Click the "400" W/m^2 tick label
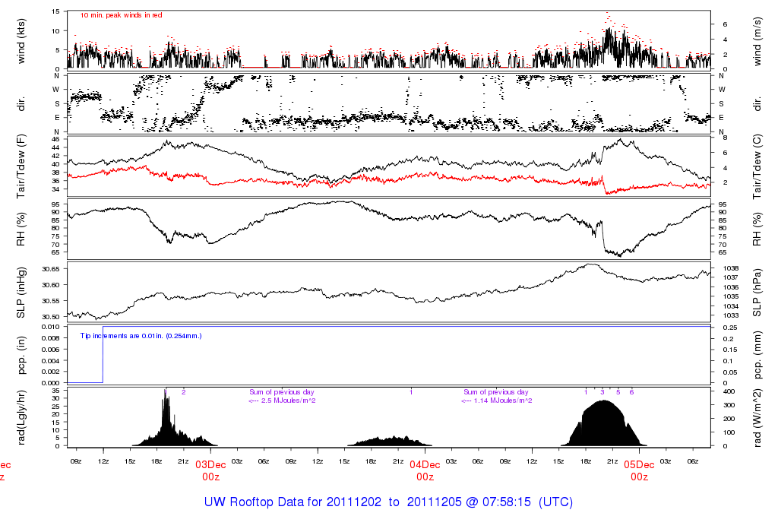778x532 pixels. [x=729, y=391]
